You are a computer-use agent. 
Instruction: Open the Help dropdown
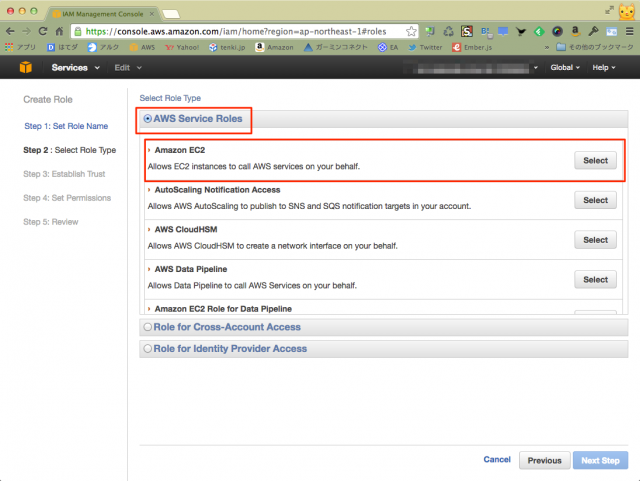tap(604, 67)
